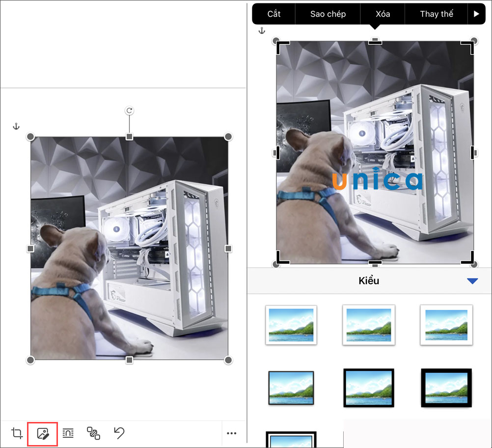Apply third white frame picture style
This screenshot has height=448, width=492.
(446, 325)
